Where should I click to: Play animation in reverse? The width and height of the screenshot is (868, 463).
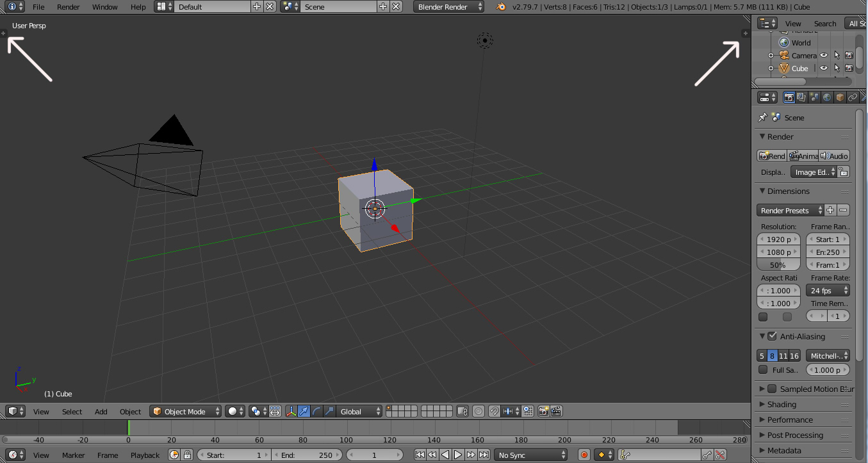coord(445,455)
